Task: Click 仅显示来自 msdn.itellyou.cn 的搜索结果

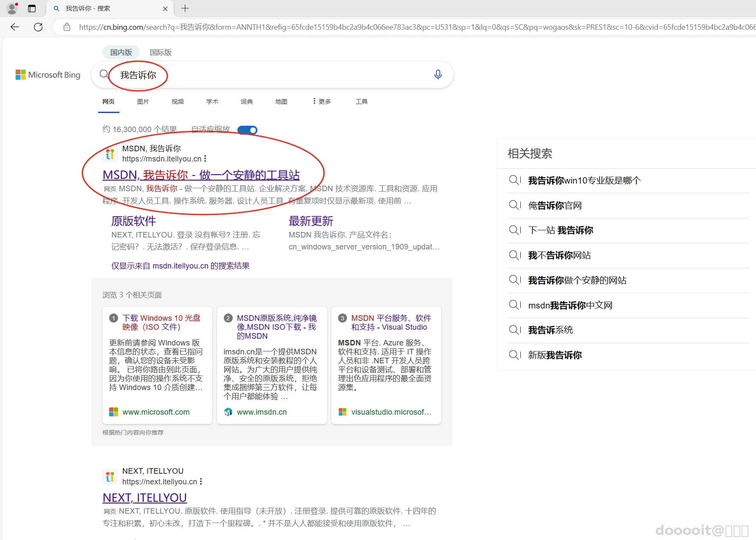Action: (x=180, y=265)
